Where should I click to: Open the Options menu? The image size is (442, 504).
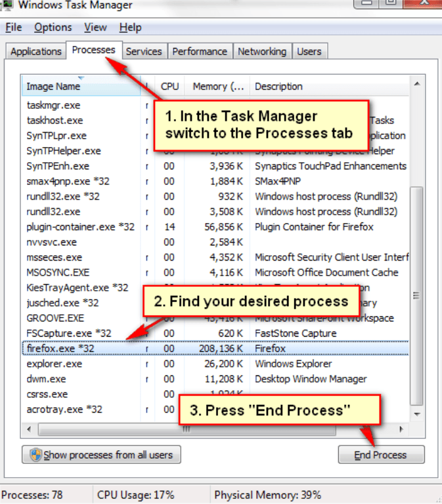(53, 28)
